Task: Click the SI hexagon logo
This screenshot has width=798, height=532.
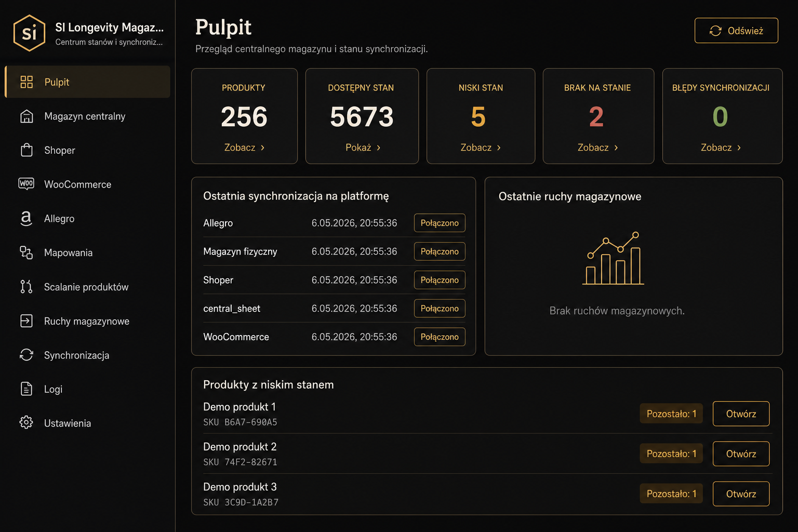Action: point(29,33)
